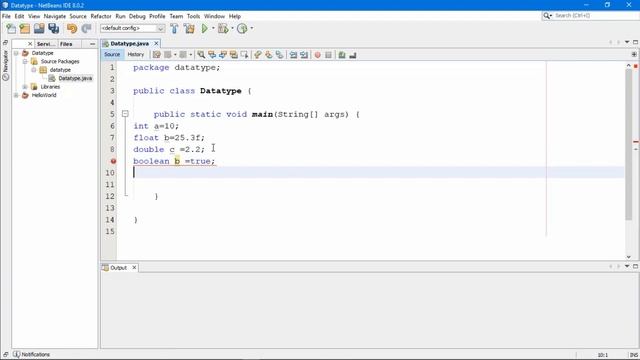Image resolution: width=640 pixels, height=360 pixels.
Task: Expand the HelloWorld project node
Action: (x=16, y=95)
